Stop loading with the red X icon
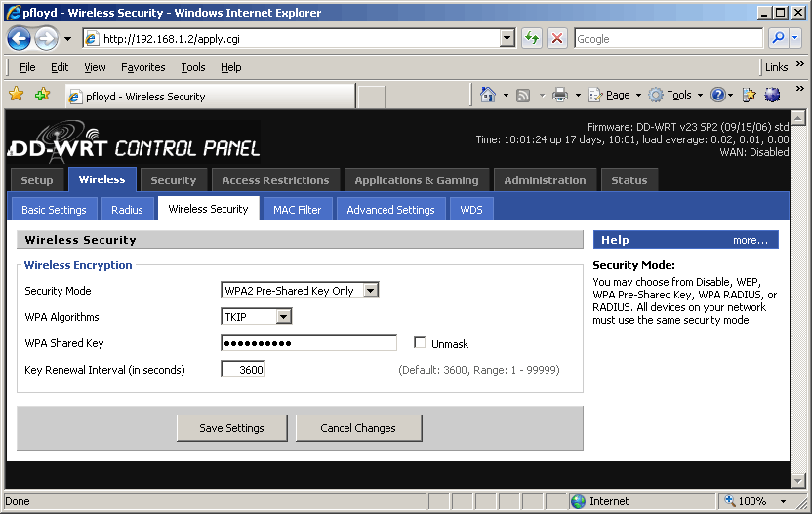Screen dimensions: 812x514 pyautogui.click(x=557, y=38)
